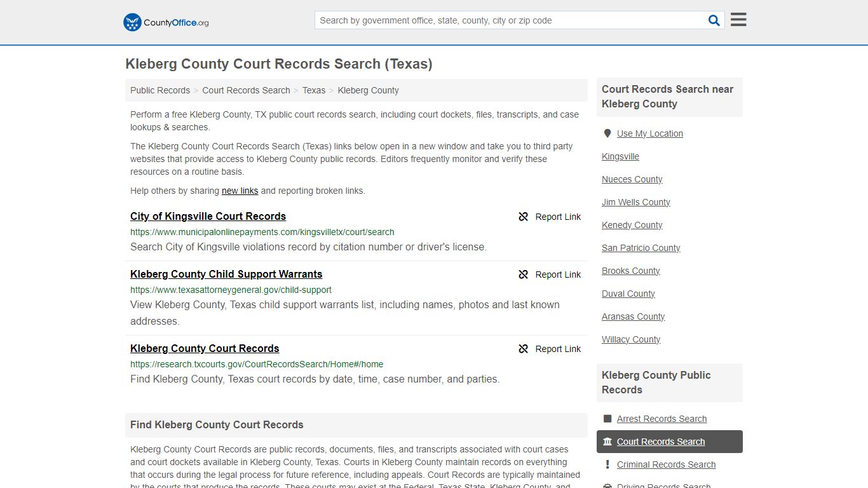
Task: Open the CountyOffice.org logo homepage
Action: 166,22
